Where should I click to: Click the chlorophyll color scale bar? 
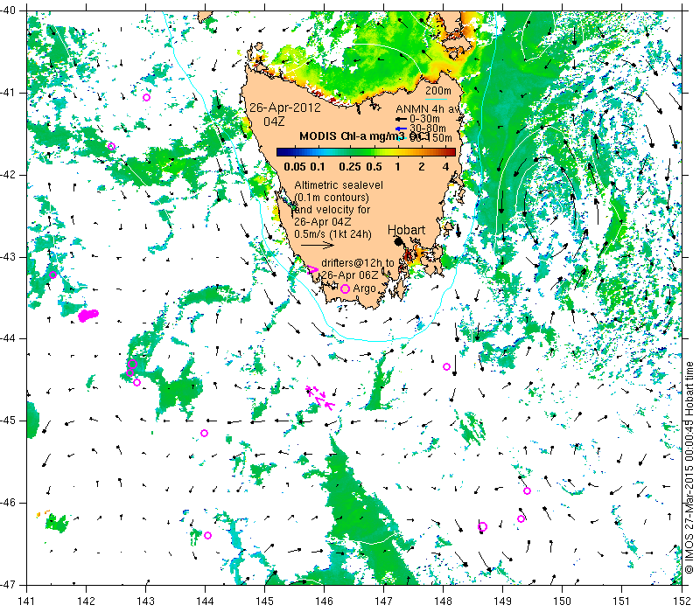[x=366, y=152]
